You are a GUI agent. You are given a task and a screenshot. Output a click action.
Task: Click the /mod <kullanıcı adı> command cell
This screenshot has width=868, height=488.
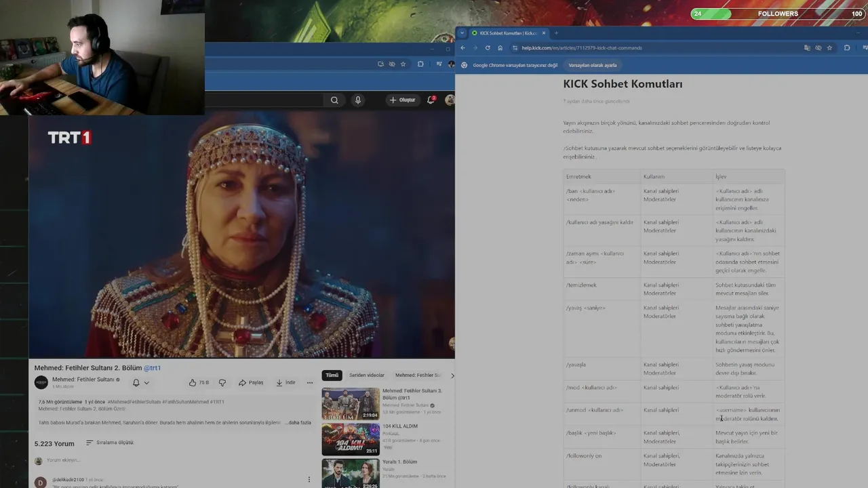601,392
